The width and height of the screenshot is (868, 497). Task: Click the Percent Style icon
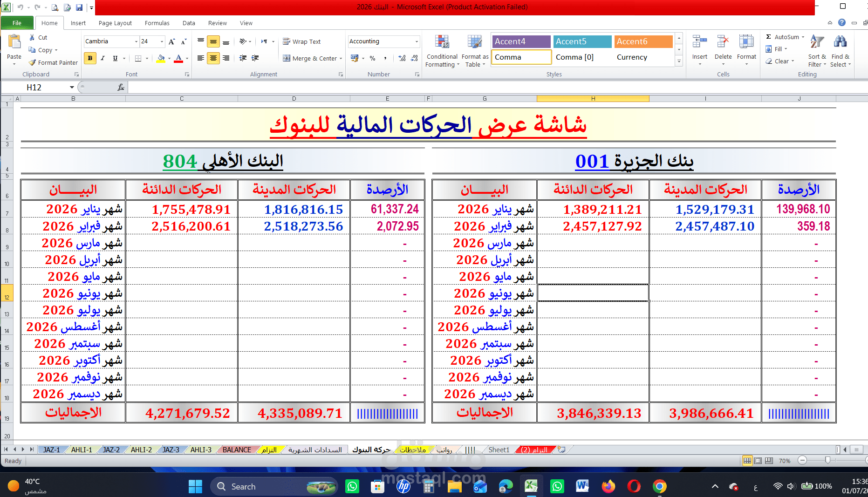coord(372,58)
